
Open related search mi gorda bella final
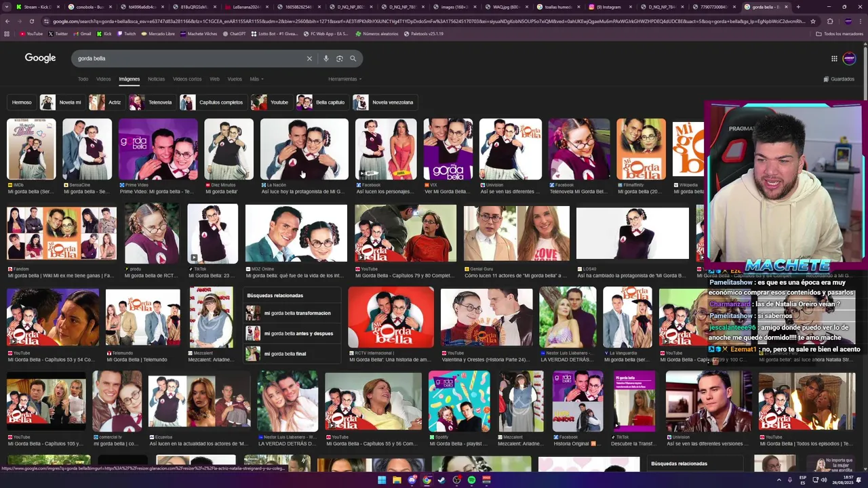point(292,354)
